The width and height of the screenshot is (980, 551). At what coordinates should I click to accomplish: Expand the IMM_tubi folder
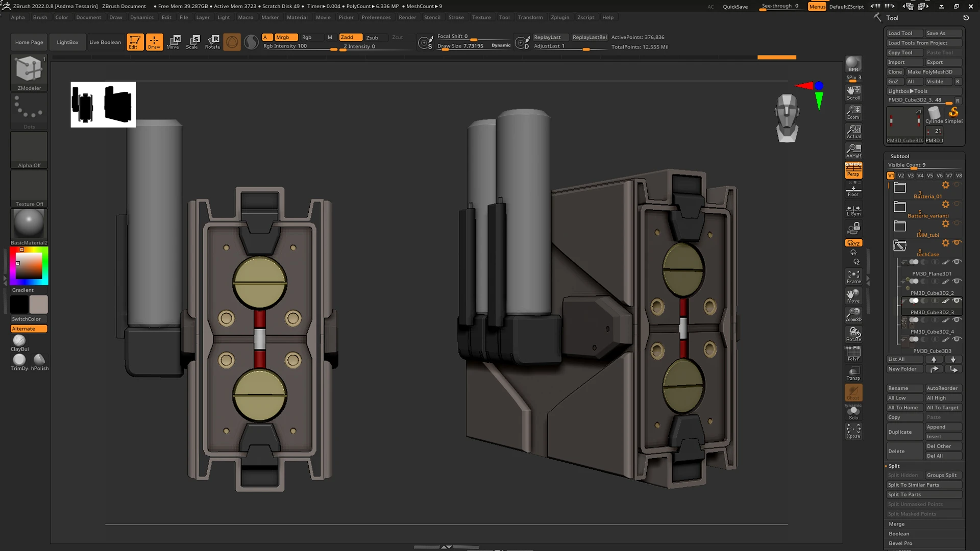tap(900, 226)
